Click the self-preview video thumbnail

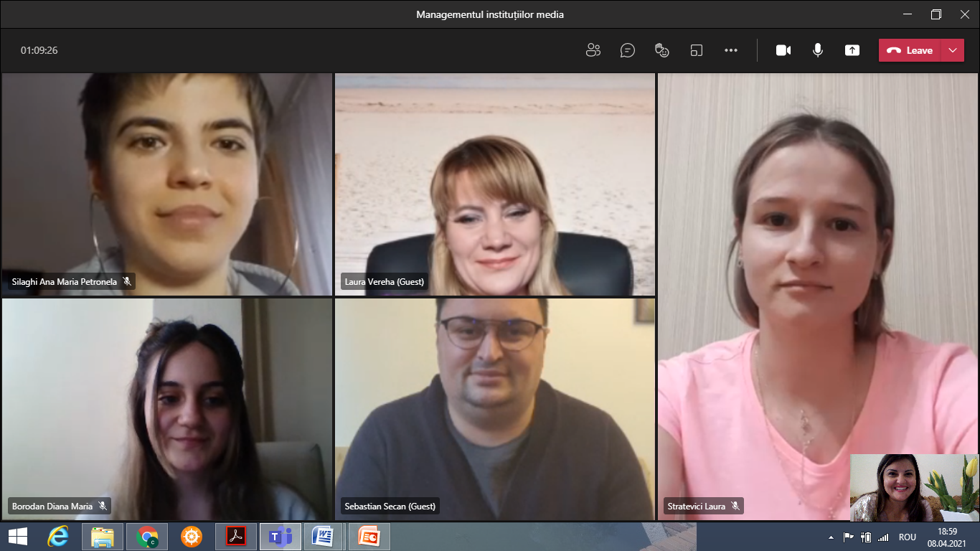(914, 487)
